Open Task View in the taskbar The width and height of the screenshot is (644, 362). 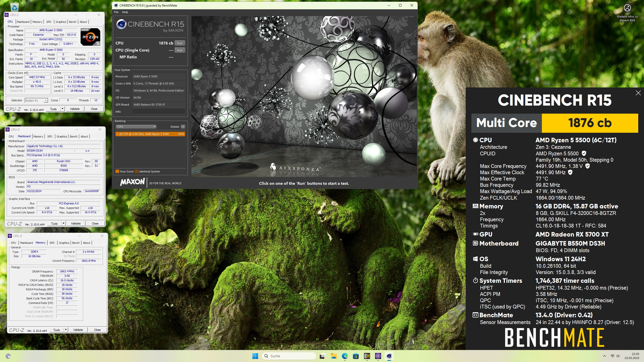coord(322,356)
